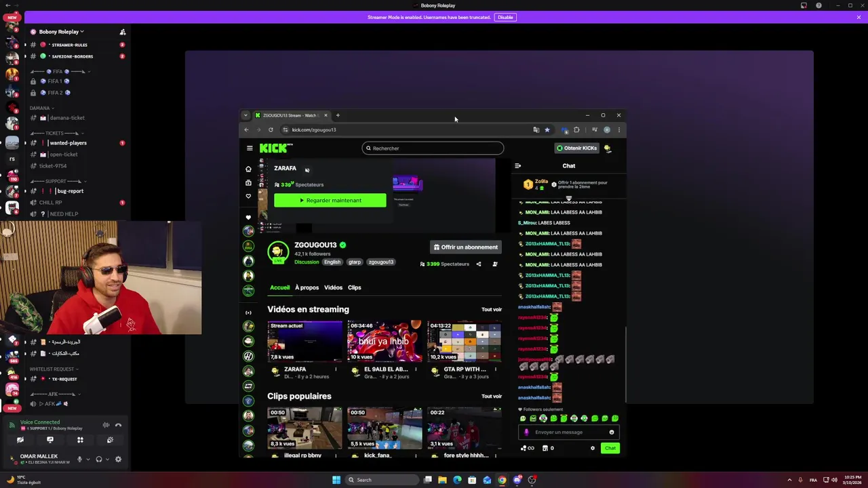Screen dimensions: 868x488
Task: Click the English tag
Action: pos(332,262)
